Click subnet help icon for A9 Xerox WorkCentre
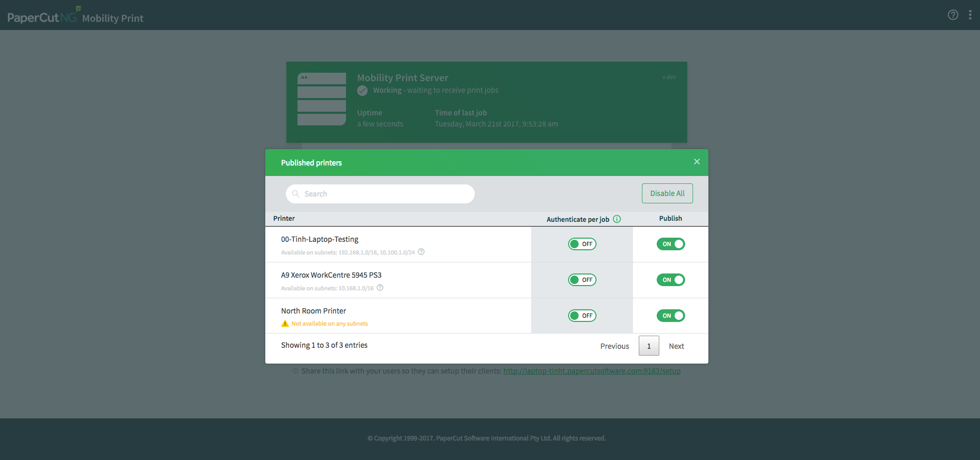This screenshot has height=460, width=980. [x=380, y=288]
